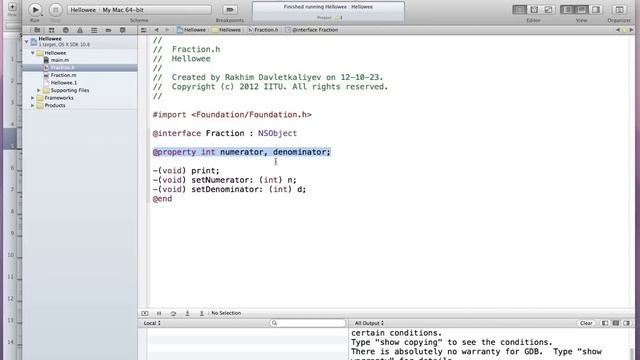640x360 pixels.
Task: Open the Local variables scope dropdown
Action: tap(152, 323)
